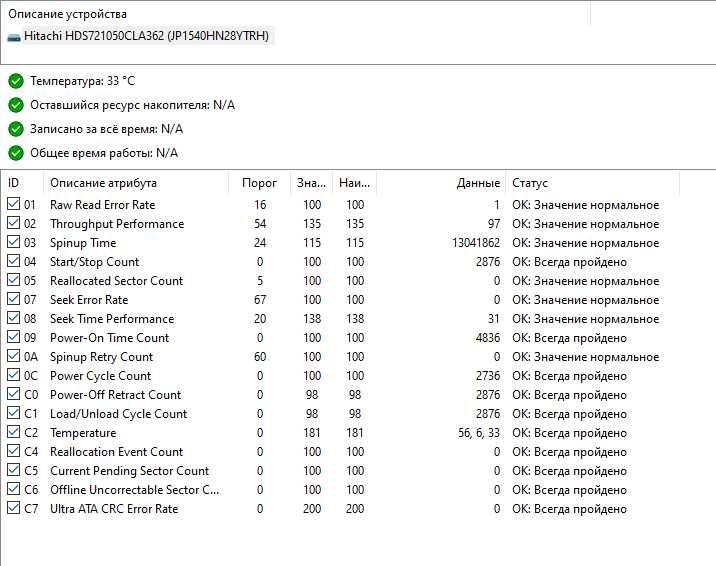Click Power-On Time Count data value 4836

coord(488,338)
